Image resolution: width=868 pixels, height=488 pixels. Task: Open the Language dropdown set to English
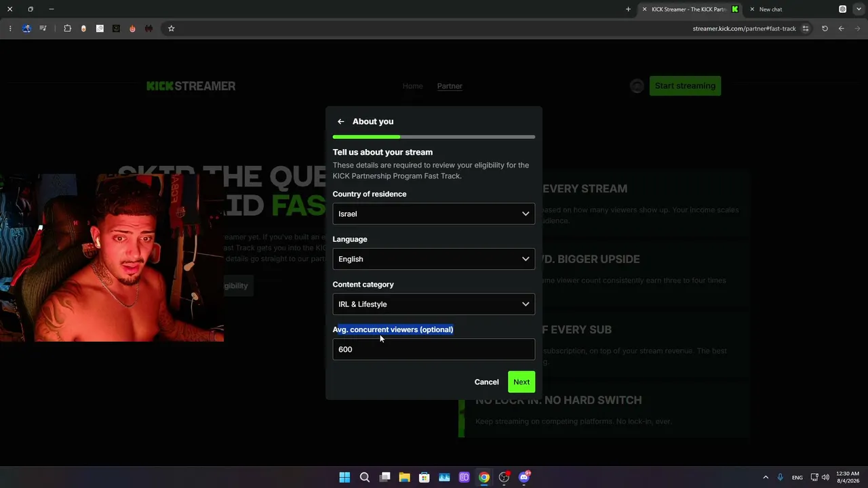tap(433, 259)
